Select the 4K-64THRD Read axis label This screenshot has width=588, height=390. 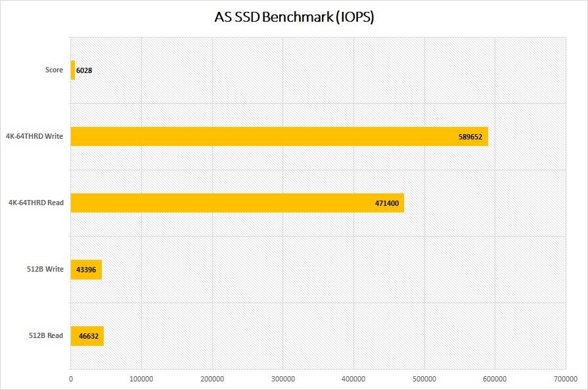[36, 203]
